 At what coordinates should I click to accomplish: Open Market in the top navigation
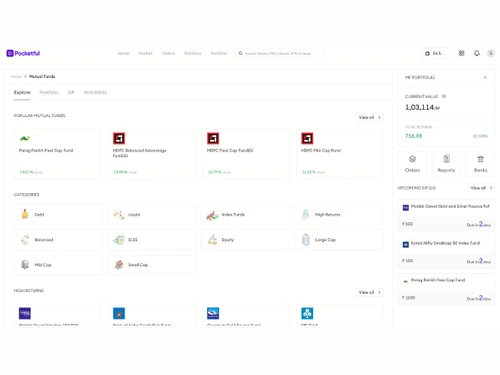pyautogui.click(x=145, y=53)
